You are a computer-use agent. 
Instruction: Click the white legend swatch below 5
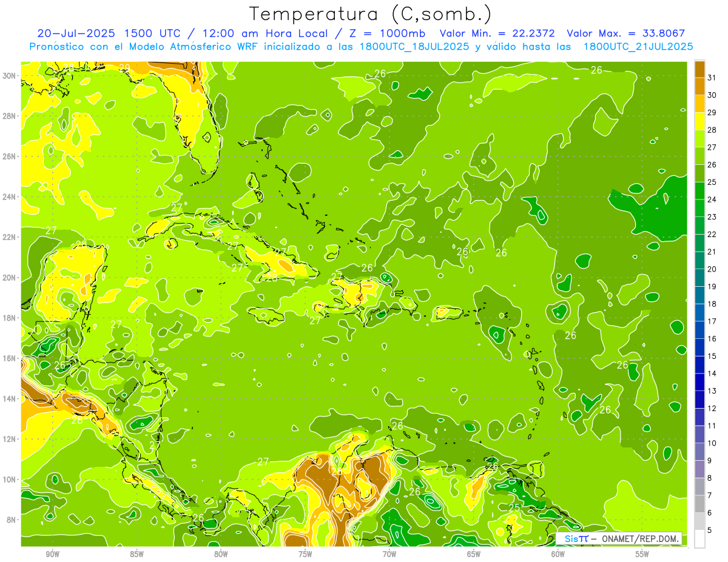(x=699, y=539)
